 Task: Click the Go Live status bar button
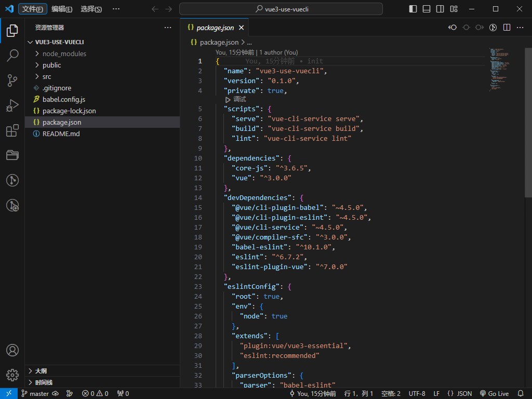494,394
